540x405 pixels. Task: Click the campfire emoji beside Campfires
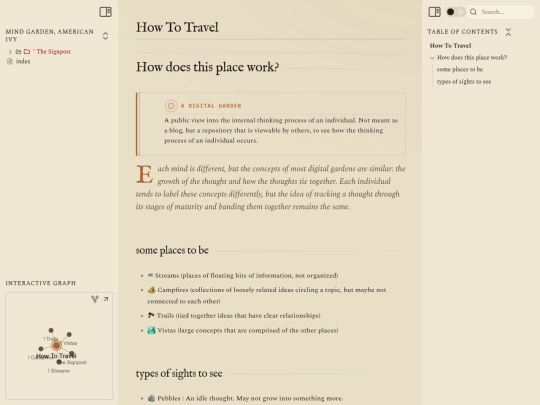pyautogui.click(x=151, y=290)
